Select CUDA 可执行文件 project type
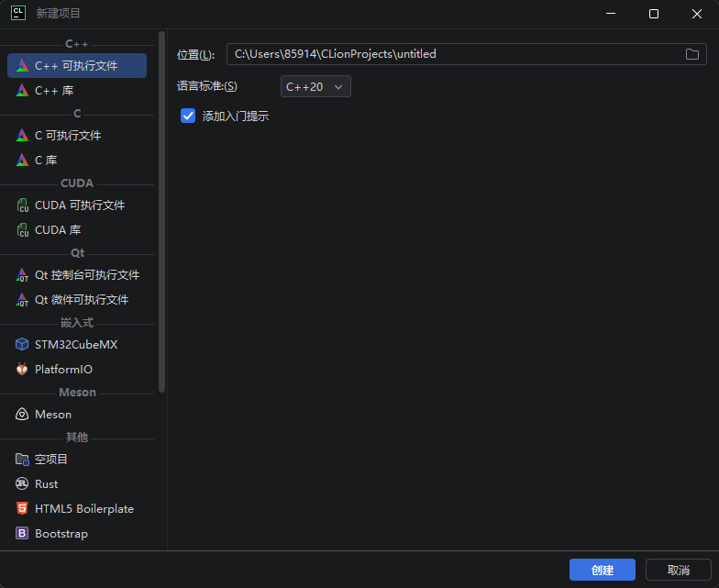This screenshot has width=719, height=588. tap(77, 205)
